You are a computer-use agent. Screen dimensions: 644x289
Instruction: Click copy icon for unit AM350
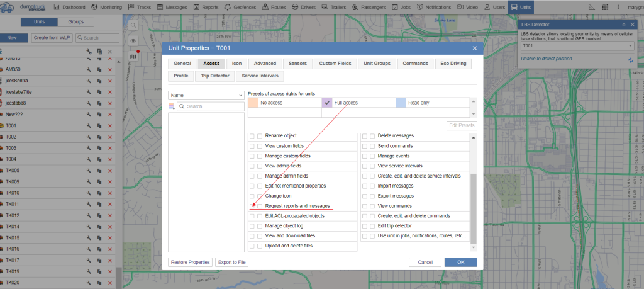click(99, 69)
